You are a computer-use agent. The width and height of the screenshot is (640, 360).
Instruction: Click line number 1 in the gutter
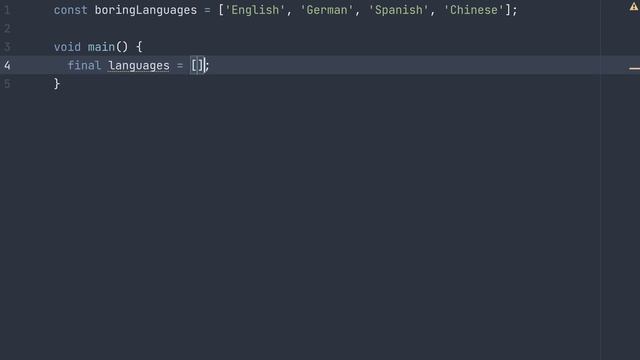[7, 10]
